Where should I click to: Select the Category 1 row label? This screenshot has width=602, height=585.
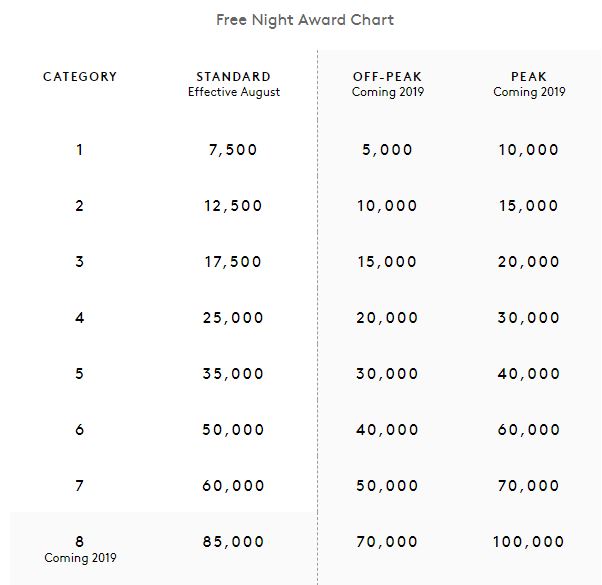tap(79, 150)
